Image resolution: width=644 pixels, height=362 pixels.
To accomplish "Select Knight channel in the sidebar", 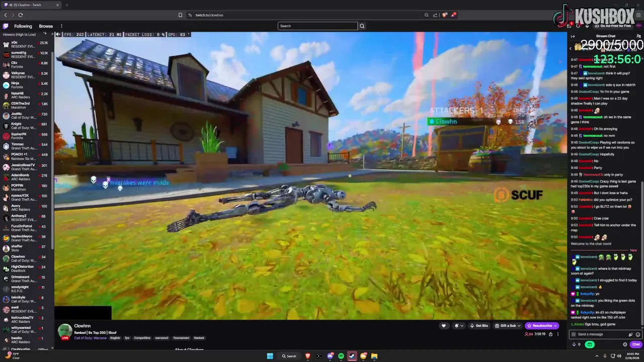I will click(x=26, y=126).
